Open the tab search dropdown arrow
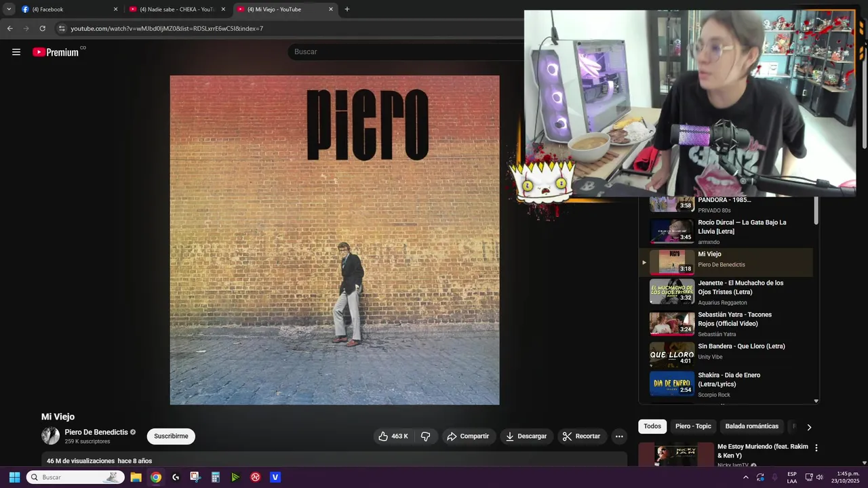The width and height of the screenshot is (868, 488). (9, 9)
